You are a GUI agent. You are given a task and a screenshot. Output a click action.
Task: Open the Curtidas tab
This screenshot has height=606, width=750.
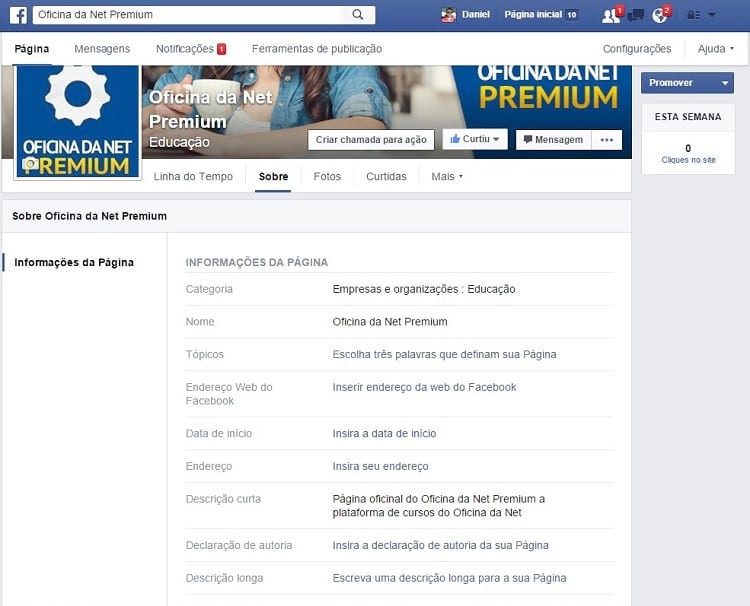386,176
